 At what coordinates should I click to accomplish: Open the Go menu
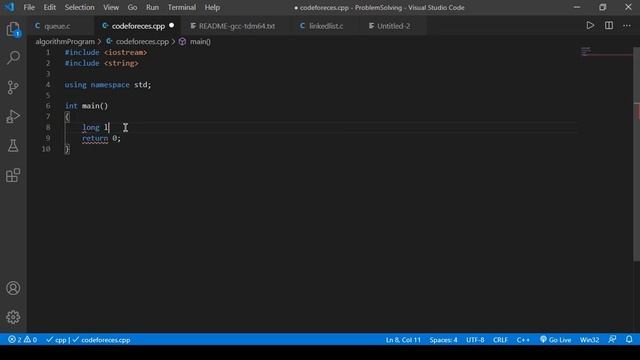(132, 7)
